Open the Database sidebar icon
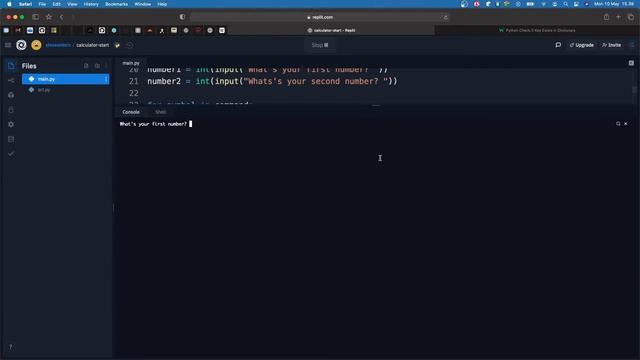The image size is (640, 360). point(11,139)
